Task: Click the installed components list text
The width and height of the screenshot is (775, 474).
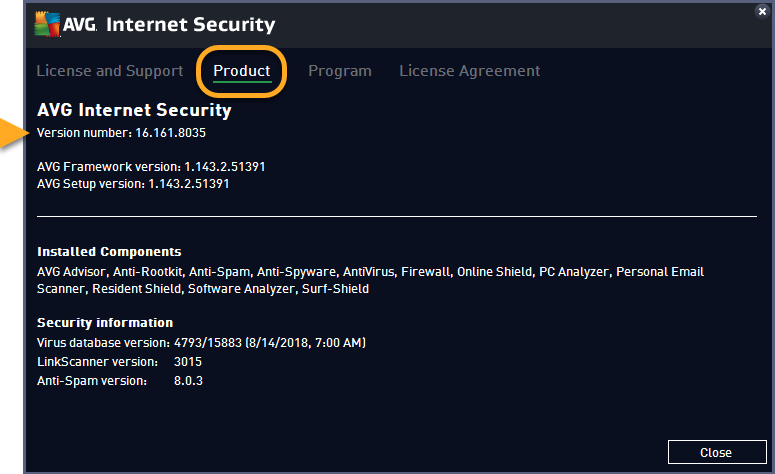Action: (x=370, y=280)
